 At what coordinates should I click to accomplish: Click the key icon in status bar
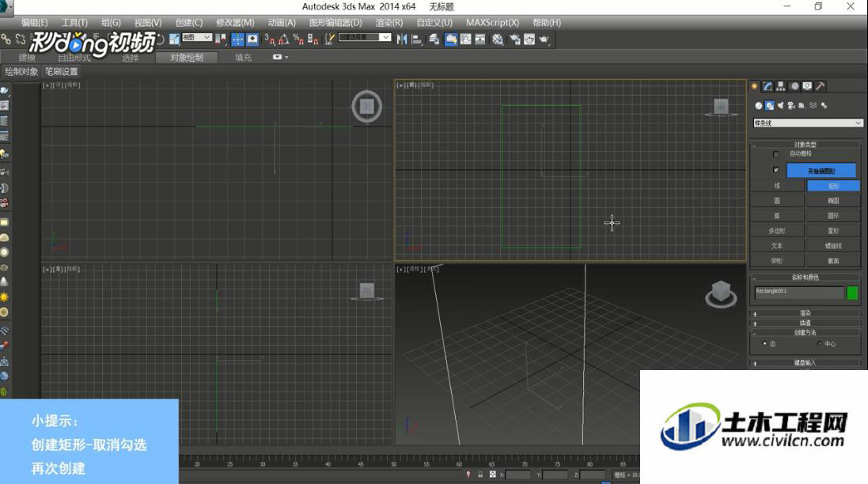468,474
